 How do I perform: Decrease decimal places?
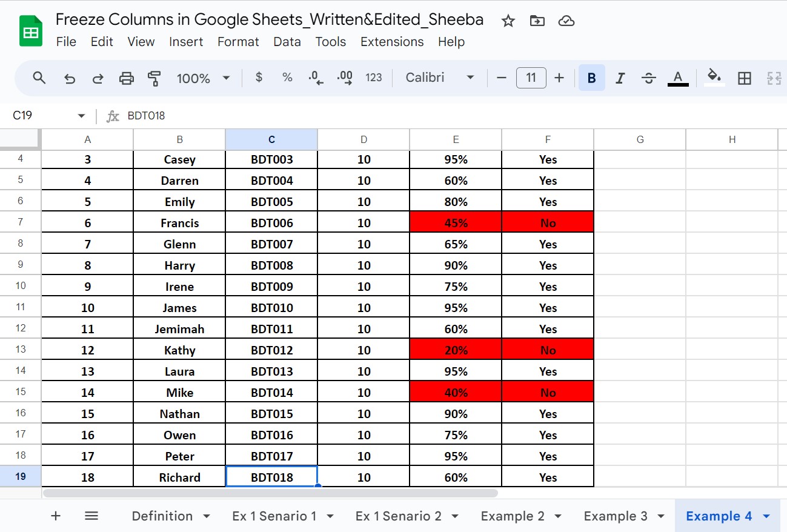coord(314,78)
